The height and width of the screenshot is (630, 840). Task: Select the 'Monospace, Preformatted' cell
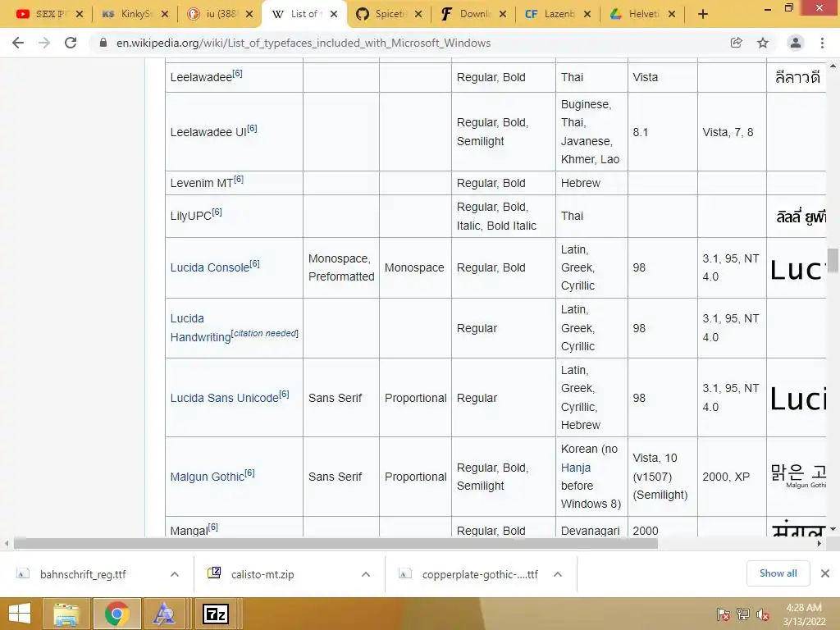341,267
